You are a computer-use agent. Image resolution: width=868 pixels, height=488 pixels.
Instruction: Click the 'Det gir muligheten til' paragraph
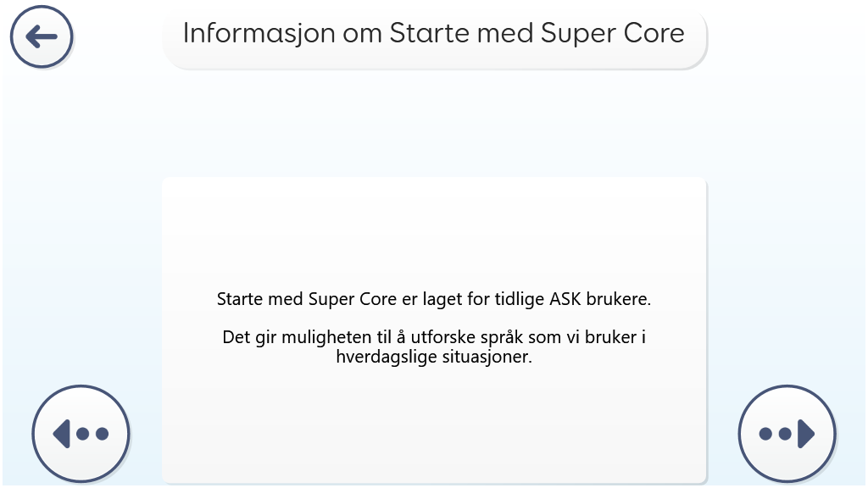(434, 347)
